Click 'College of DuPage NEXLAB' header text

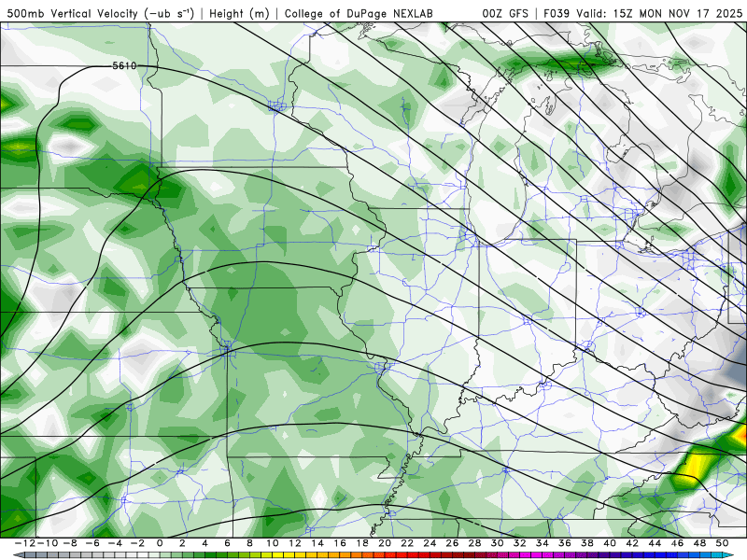(359, 13)
